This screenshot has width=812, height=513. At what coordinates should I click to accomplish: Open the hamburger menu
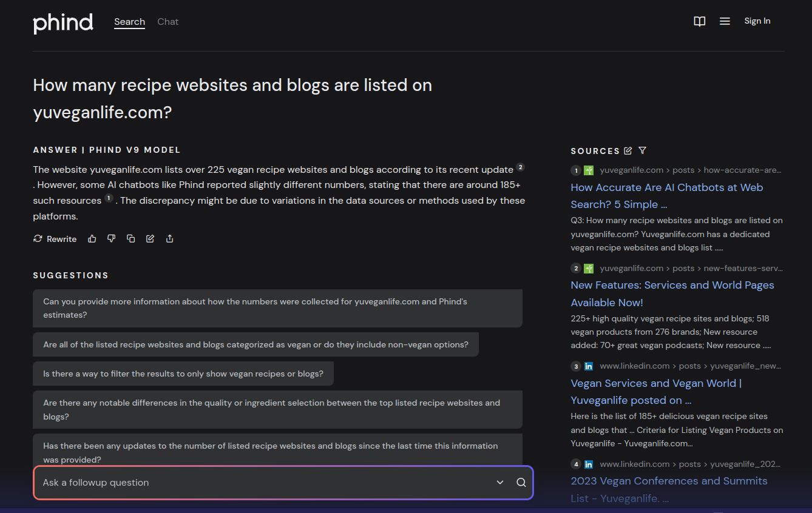725,21
